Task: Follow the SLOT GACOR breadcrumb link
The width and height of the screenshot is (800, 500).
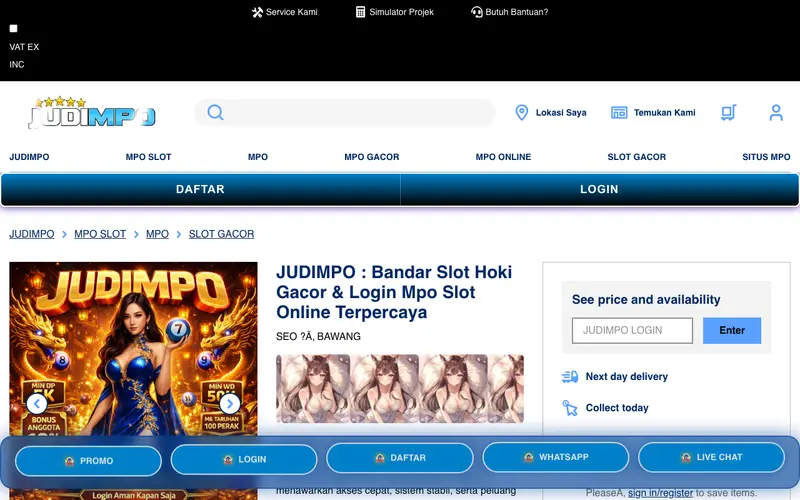Action: pos(221,234)
